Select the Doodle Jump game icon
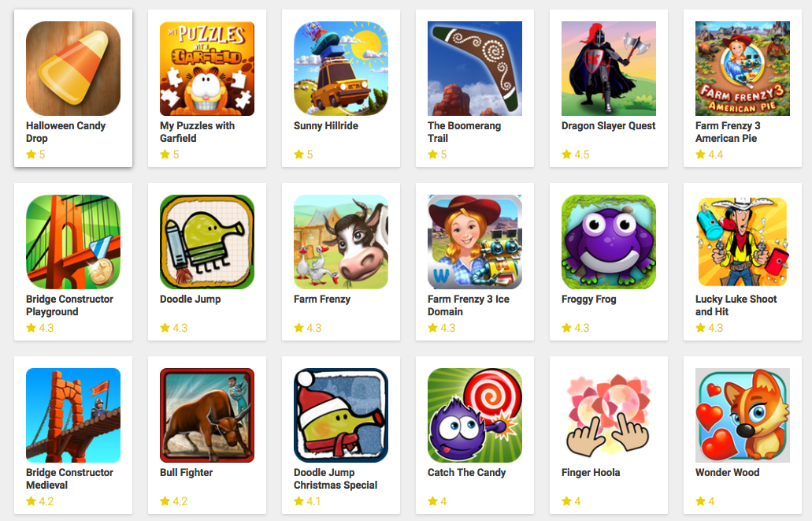The width and height of the screenshot is (812, 521). 207,242
